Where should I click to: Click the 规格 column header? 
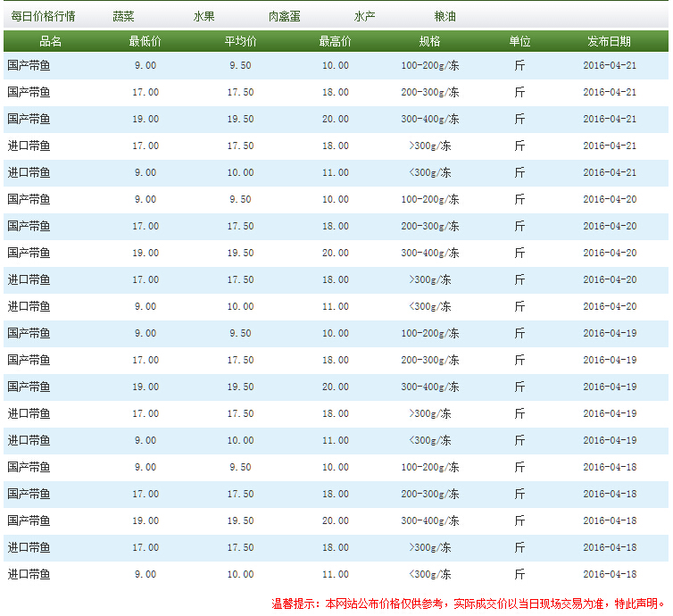coord(429,41)
